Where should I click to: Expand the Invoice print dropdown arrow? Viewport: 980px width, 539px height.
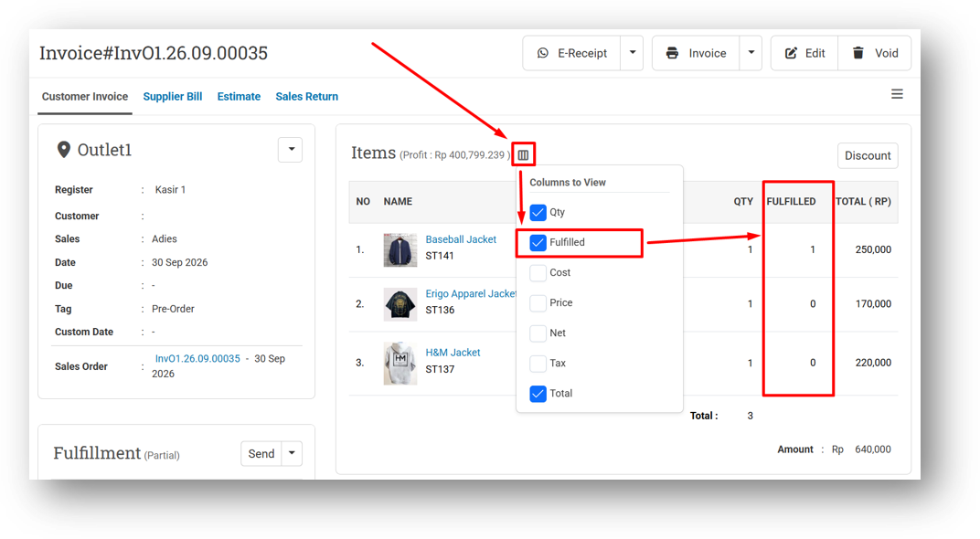coord(751,53)
